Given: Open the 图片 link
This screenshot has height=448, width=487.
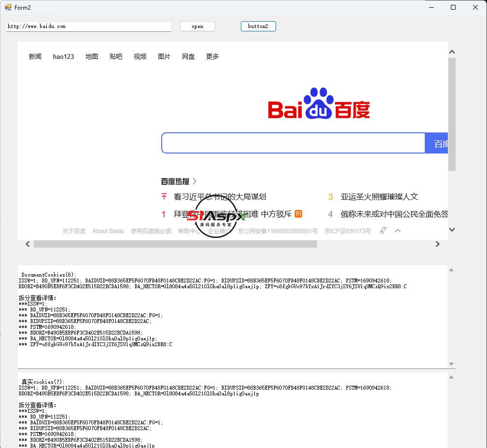Looking at the screenshot, I should [164, 56].
